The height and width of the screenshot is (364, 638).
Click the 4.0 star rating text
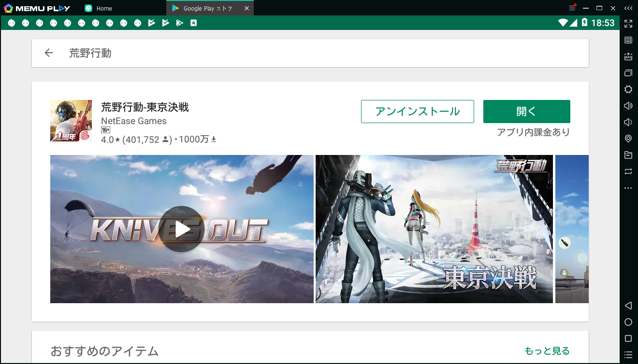pyautogui.click(x=111, y=140)
